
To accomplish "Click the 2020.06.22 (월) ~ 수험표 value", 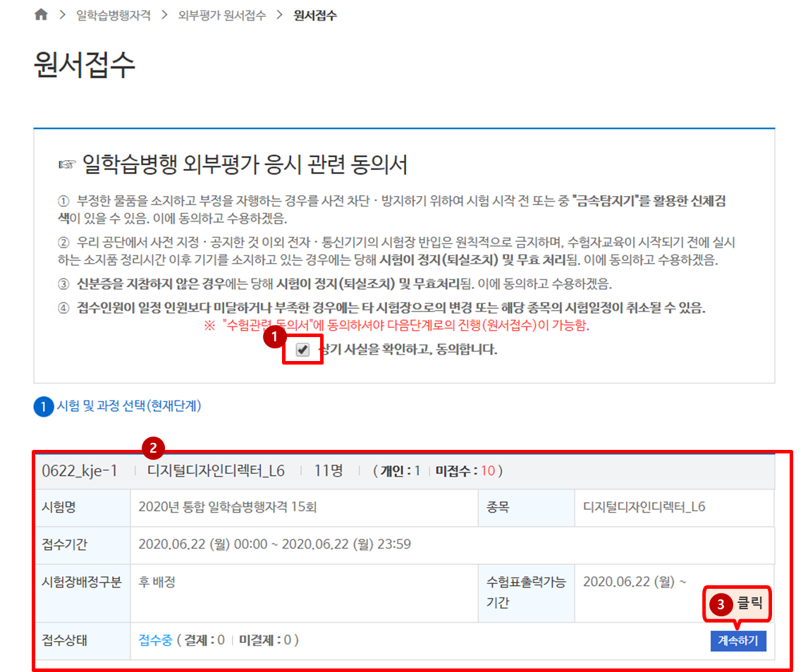I will [635, 582].
